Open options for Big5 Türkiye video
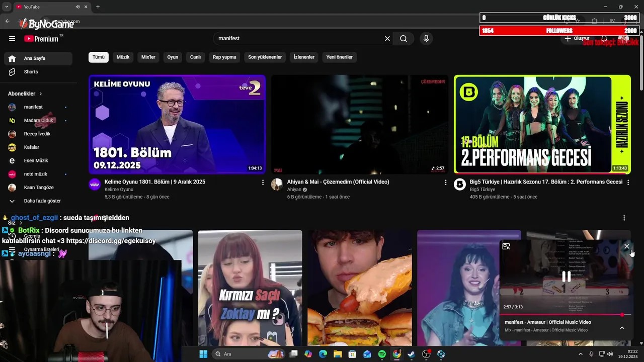The width and height of the screenshot is (644, 362). (628, 183)
